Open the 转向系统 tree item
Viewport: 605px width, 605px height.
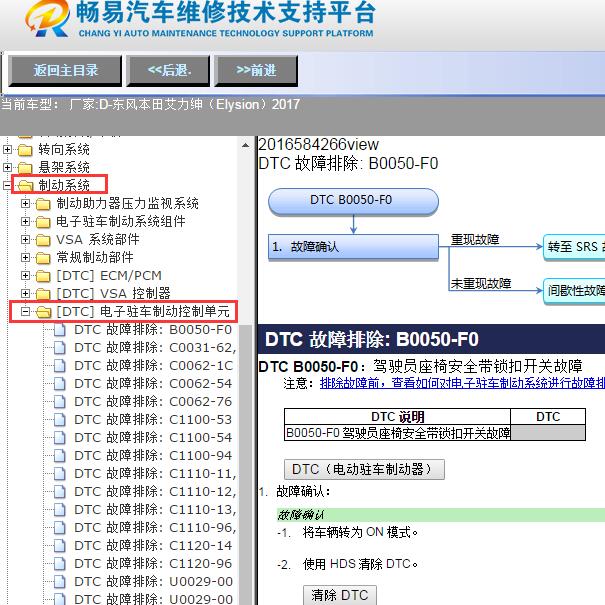click(64, 149)
